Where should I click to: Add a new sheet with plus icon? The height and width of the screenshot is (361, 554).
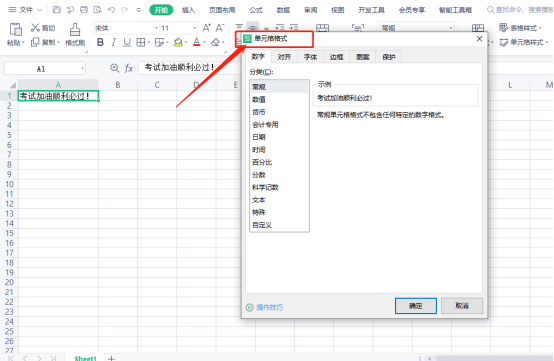[x=112, y=358]
